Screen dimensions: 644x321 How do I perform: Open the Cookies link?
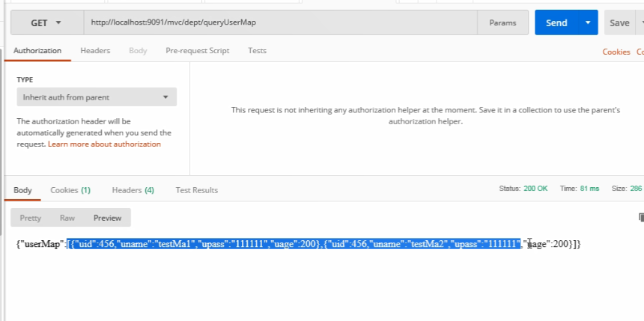pyautogui.click(x=616, y=52)
